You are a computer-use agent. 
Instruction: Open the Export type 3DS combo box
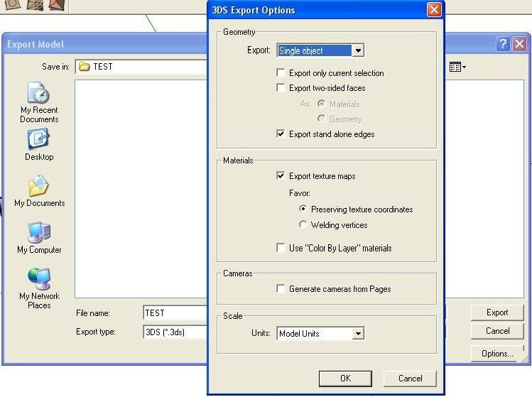[175, 332]
